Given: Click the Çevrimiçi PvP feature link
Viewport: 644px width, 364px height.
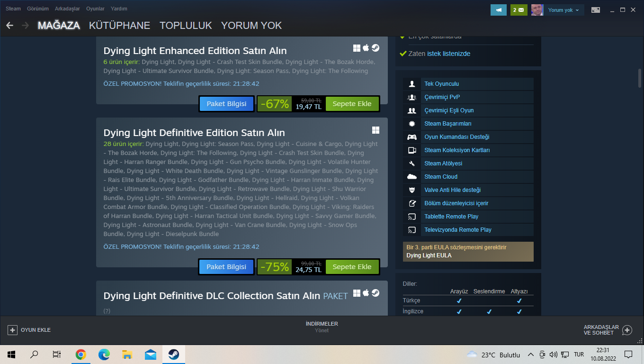Looking at the screenshot, I should (x=442, y=97).
